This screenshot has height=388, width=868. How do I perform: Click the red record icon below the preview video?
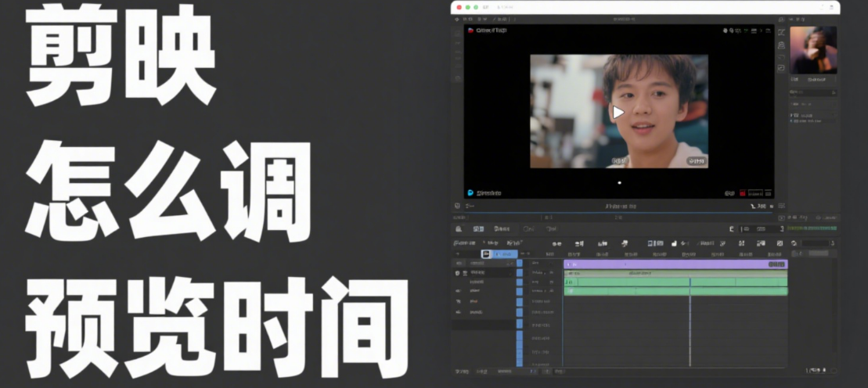(x=744, y=193)
